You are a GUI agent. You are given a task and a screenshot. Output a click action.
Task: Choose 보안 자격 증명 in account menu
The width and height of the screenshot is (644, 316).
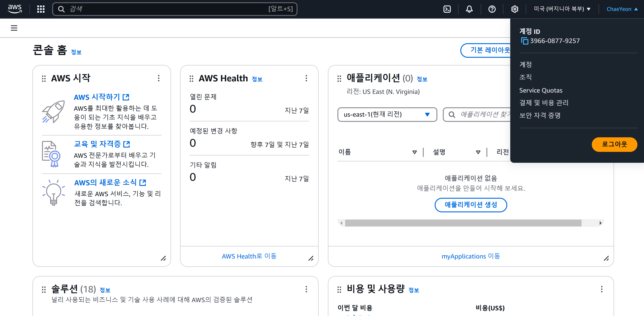click(540, 115)
